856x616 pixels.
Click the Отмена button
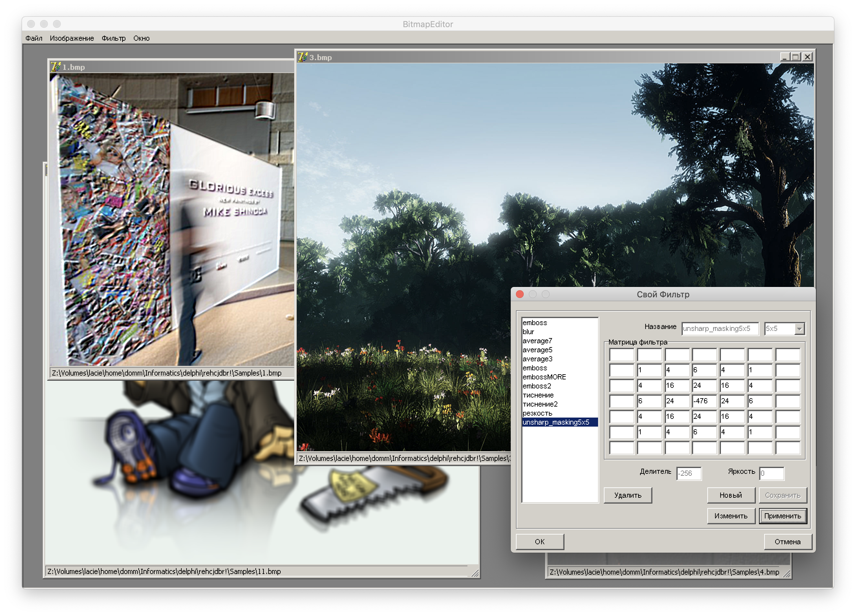point(787,542)
